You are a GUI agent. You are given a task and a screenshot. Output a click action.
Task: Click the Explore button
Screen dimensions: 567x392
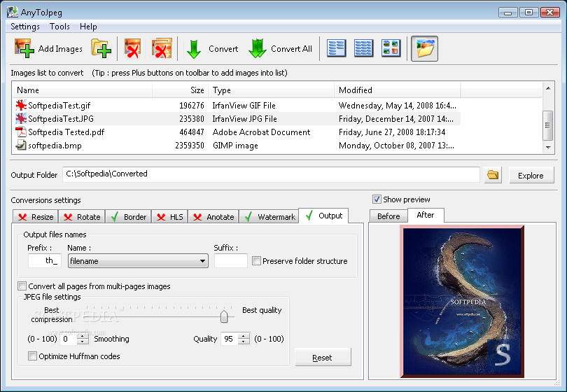(x=531, y=176)
